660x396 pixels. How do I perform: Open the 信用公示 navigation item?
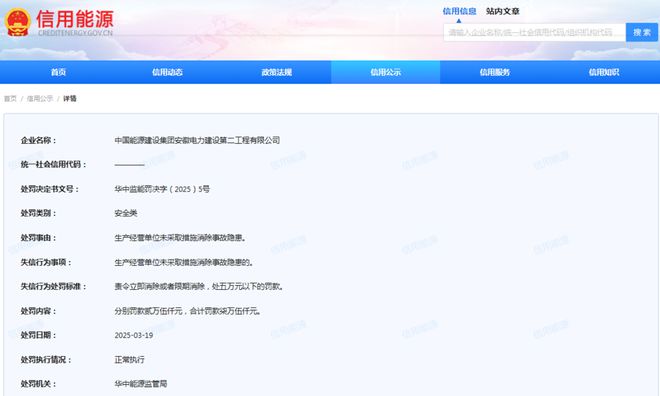point(386,72)
